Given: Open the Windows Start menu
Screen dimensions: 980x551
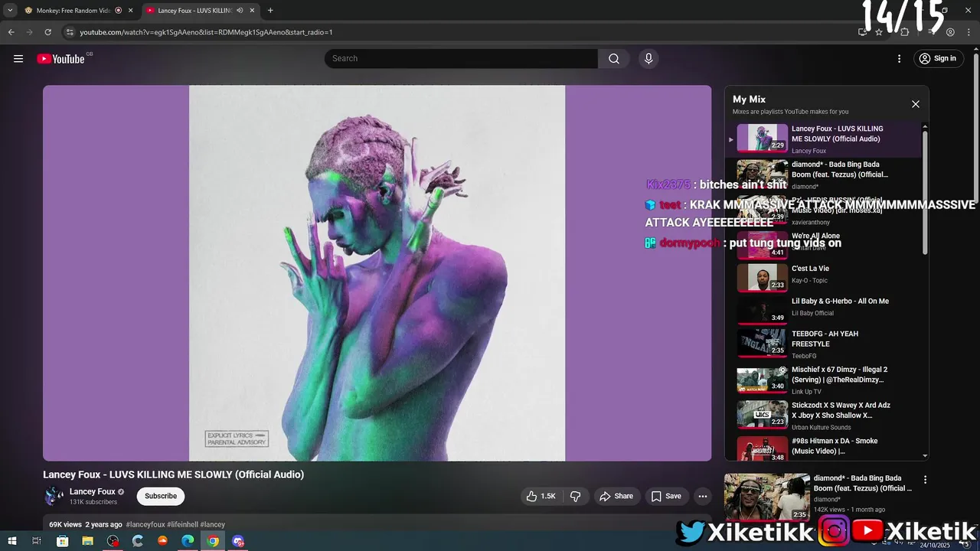Looking at the screenshot, I should pyautogui.click(x=11, y=541).
